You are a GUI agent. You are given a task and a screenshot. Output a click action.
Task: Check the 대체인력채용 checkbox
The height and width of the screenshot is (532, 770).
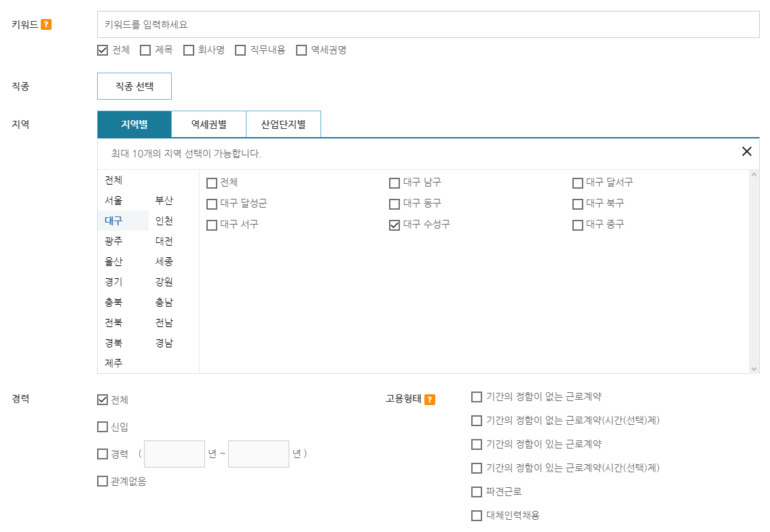point(477,516)
